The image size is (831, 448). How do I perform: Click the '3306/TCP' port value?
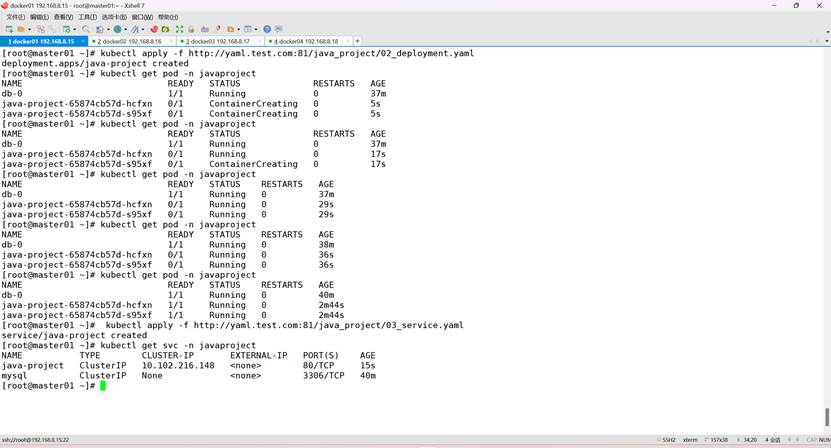pyautogui.click(x=324, y=375)
